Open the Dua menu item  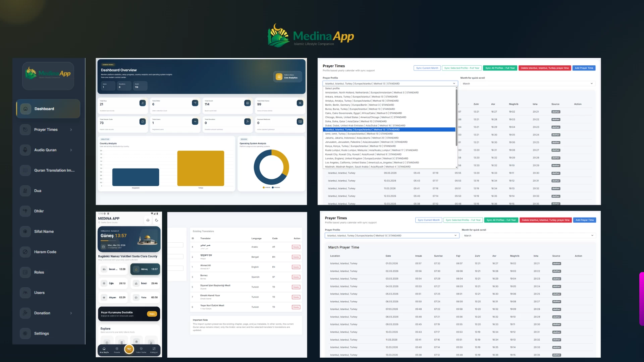[x=48, y=191]
